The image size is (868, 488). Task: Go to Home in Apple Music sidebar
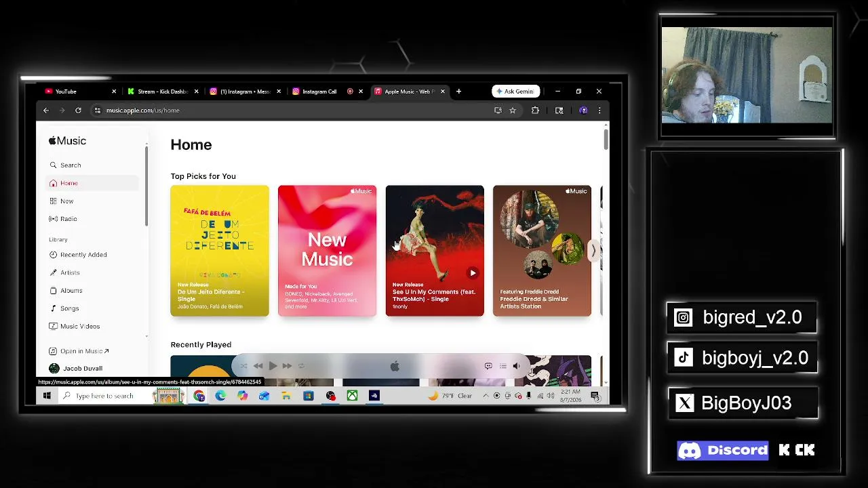(92, 183)
